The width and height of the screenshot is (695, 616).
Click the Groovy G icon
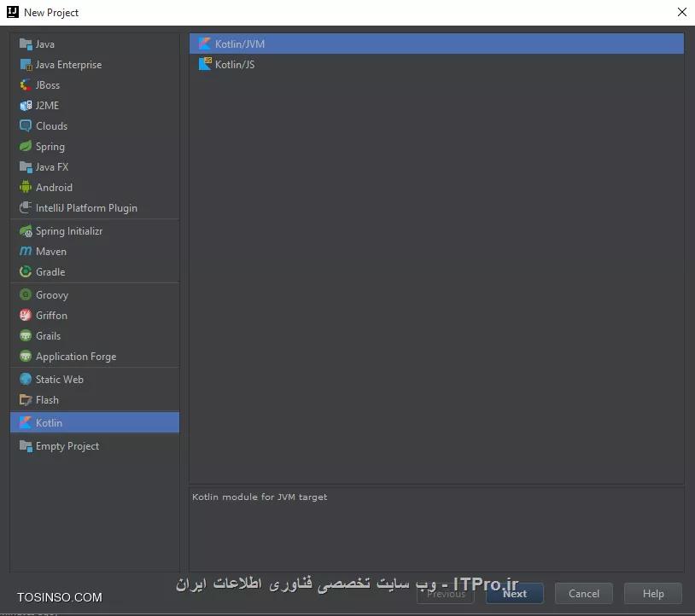click(26, 294)
